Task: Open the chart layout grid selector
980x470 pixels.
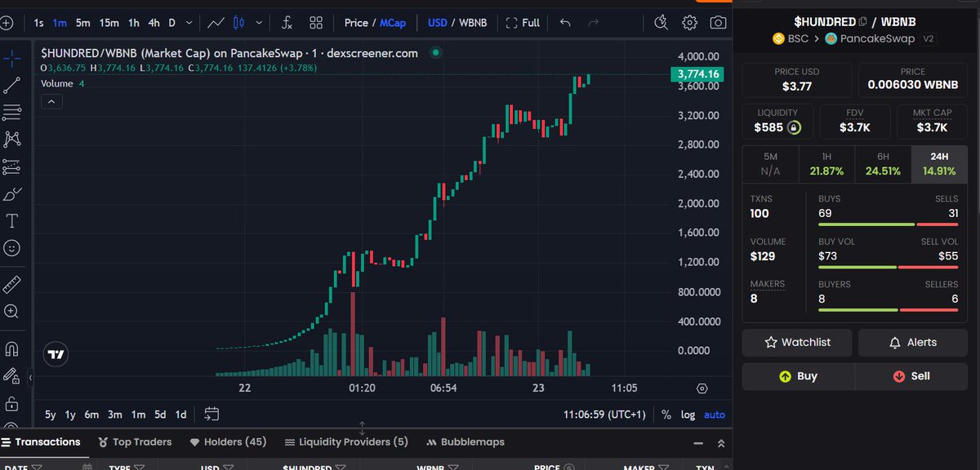Action: click(316, 22)
